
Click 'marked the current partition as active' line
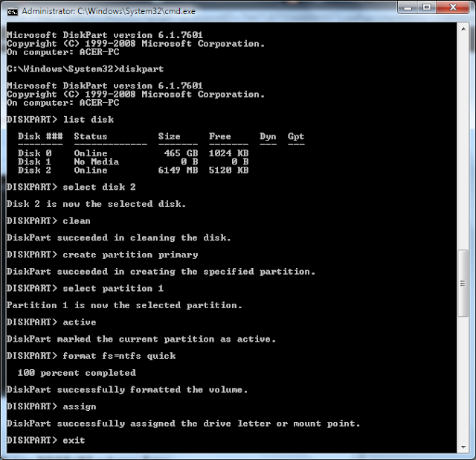coord(141,339)
